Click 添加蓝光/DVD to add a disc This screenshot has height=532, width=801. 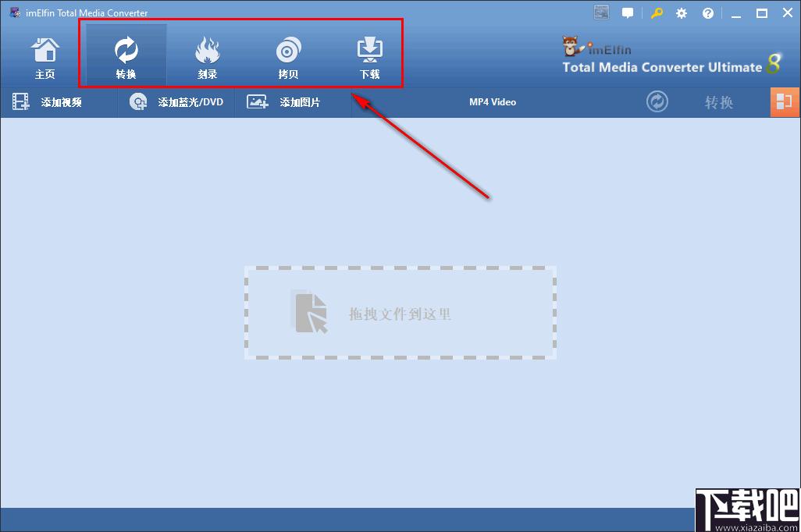tap(176, 102)
